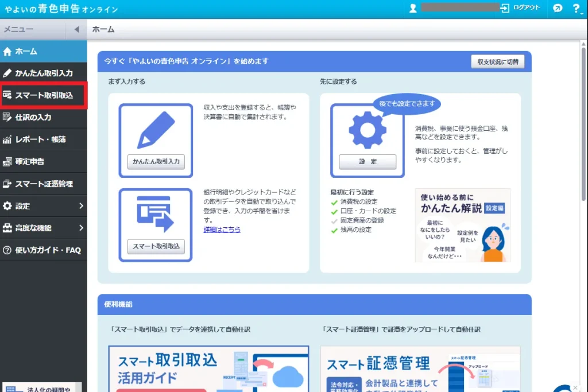
Task: Open レポート・帳簿 in the sidebar
Action: pyautogui.click(x=44, y=139)
